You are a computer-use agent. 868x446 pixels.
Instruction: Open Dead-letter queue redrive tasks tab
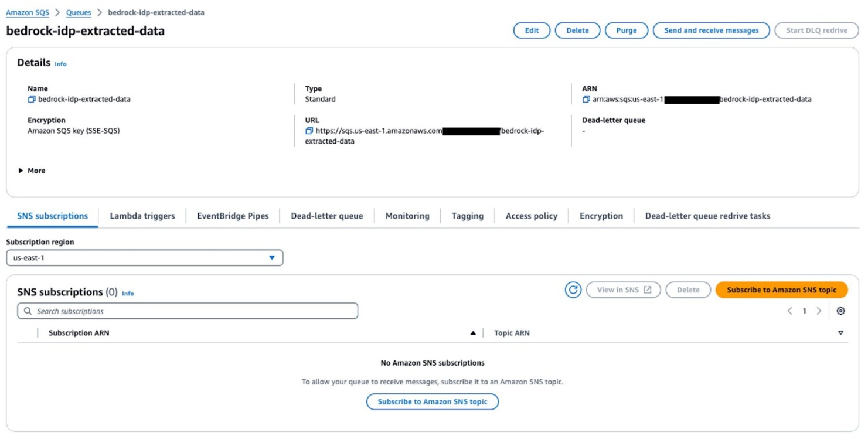(708, 216)
